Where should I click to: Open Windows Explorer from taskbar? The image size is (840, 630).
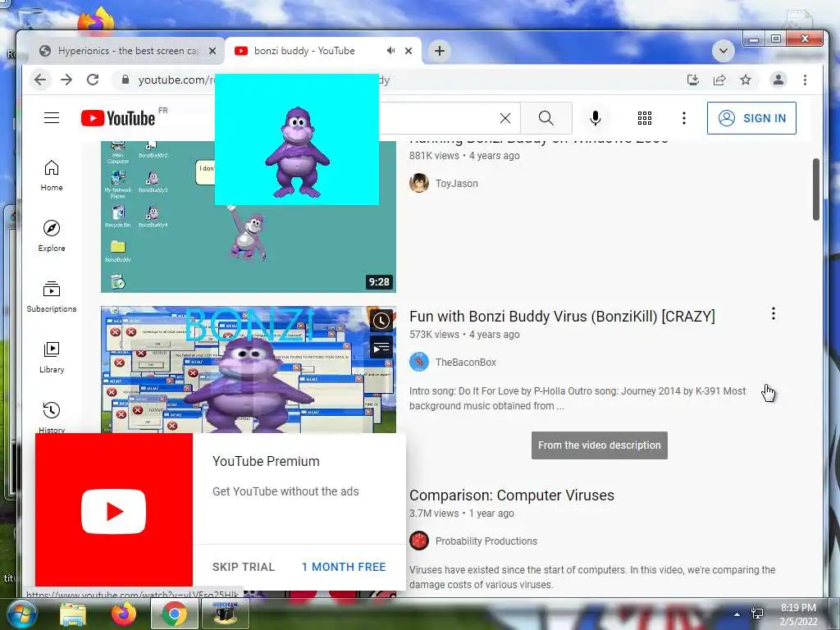(73, 614)
